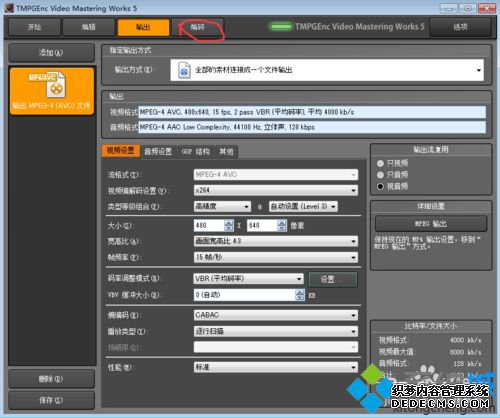500x418 pixels.
Task: Click the 设置 button beside VBR mode
Action: click(333, 279)
